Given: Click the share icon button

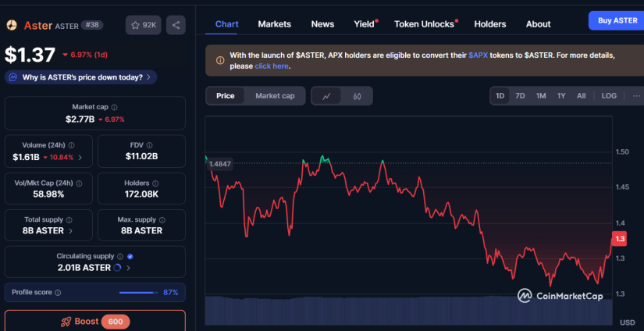Looking at the screenshot, I should [x=176, y=26].
